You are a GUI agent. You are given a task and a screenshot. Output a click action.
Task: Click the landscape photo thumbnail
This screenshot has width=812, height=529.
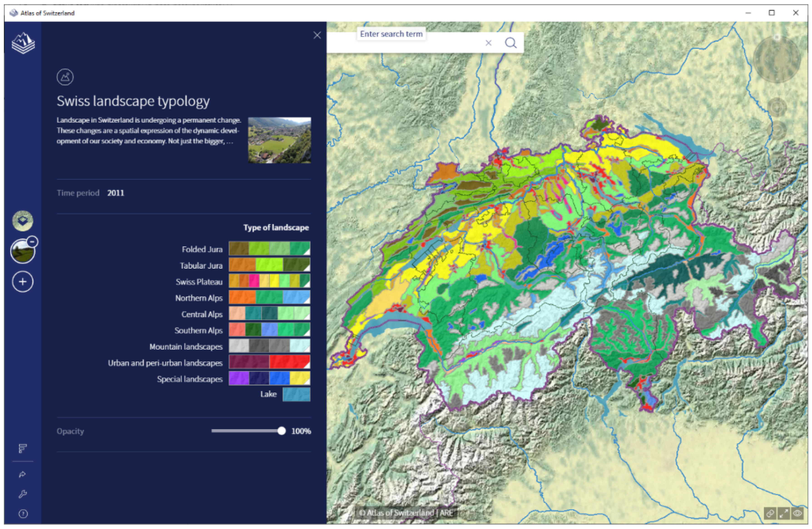pos(279,140)
